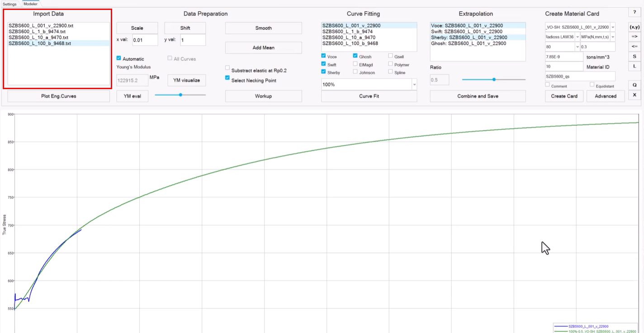
Task: Switch to the Settings tab
Action: 9,3
